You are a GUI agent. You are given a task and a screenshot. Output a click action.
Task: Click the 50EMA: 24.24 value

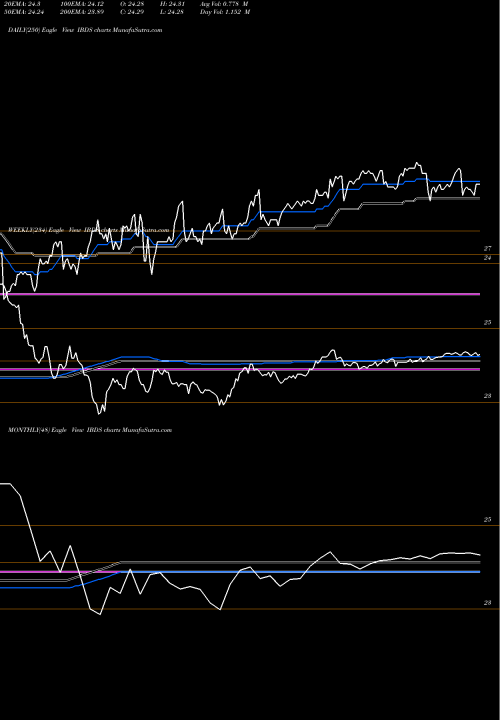click(26, 12)
